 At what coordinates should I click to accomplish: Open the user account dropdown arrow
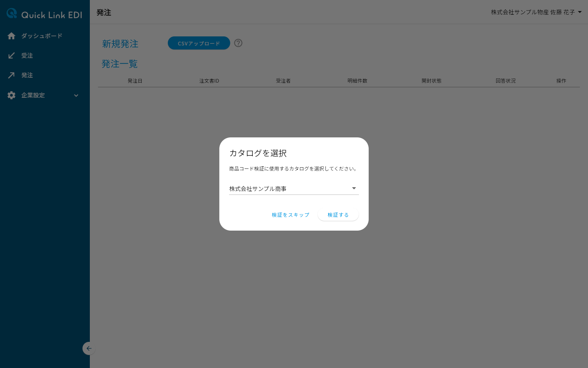click(580, 12)
